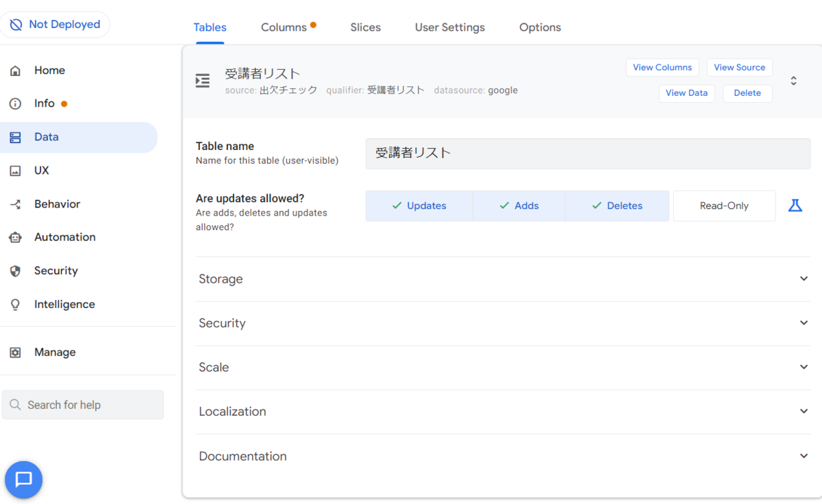Image resolution: width=822 pixels, height=504 pixels.
Task: Toggle the Adds permission
Action: click(519, 205)
